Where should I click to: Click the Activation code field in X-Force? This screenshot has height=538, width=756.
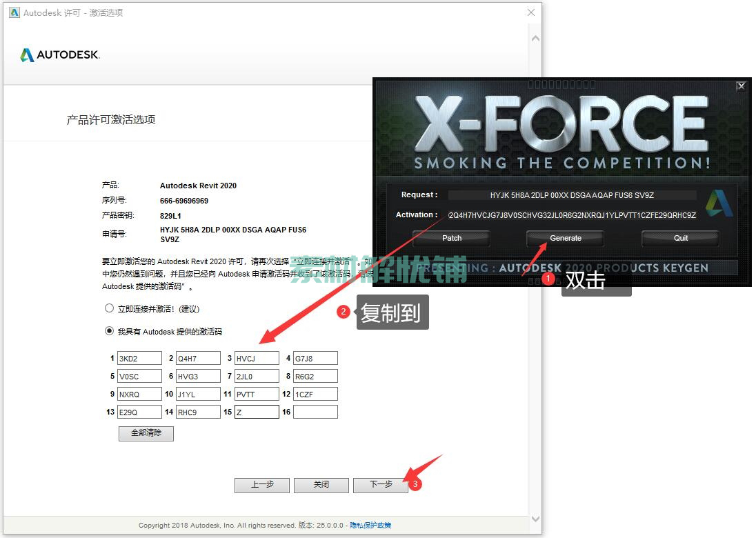tap(572, 215)
